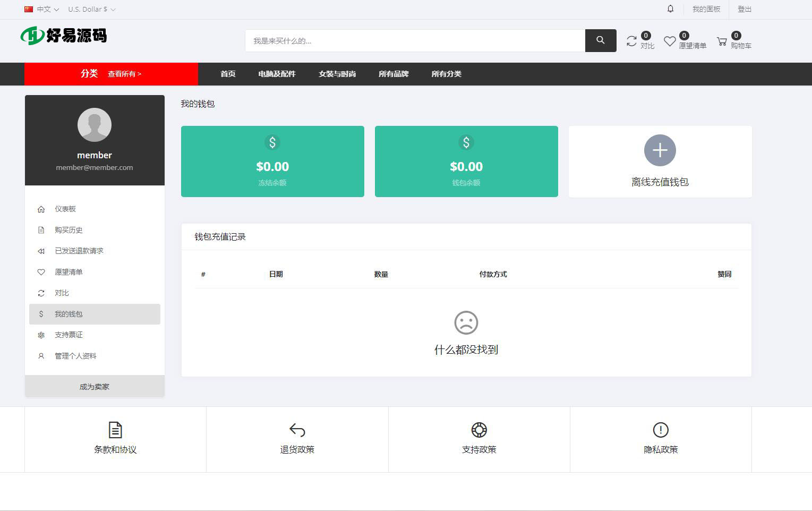Screen dimensions: 812x511
Task: Click the notification bell icon
Action: (670, 9)
